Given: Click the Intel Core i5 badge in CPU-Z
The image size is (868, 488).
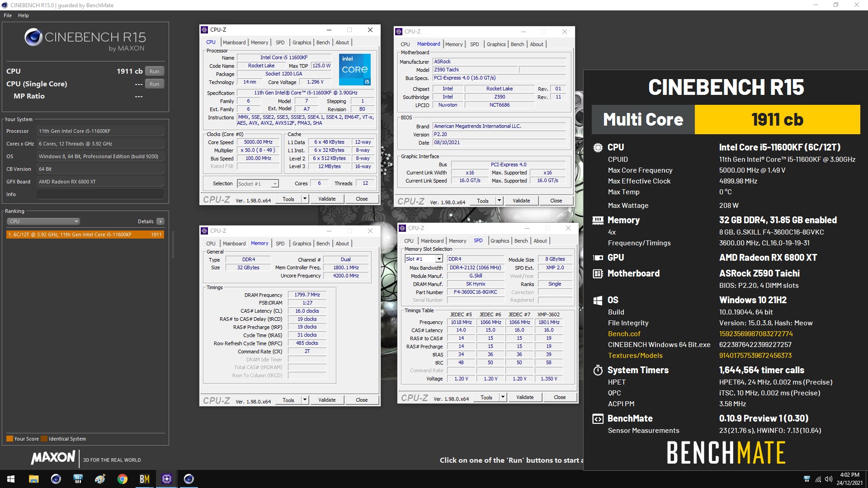Looking at the screenshot, I should [x=354, y=69].
